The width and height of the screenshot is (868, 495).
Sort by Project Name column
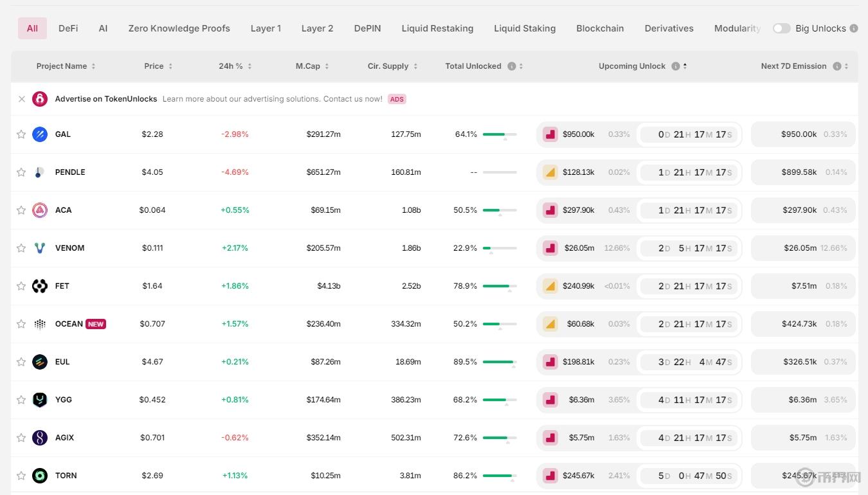(66, 66)
